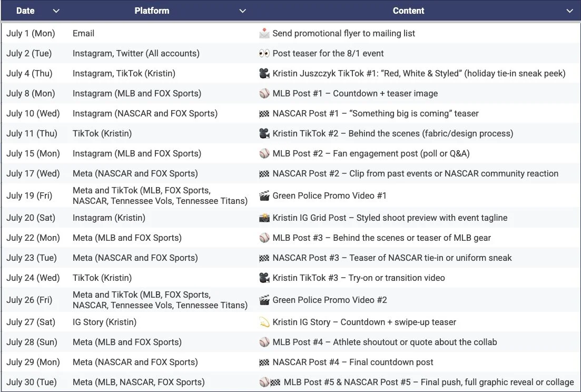
Task: Click clapperboard emoji beside Green Police Video #2
Action: click(264, 300)
